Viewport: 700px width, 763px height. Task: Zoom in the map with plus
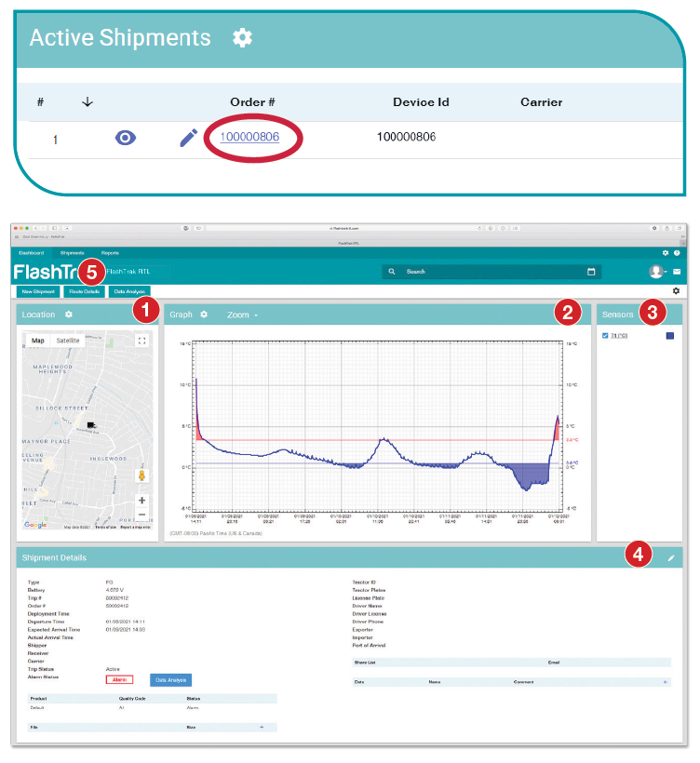point(141,501)
